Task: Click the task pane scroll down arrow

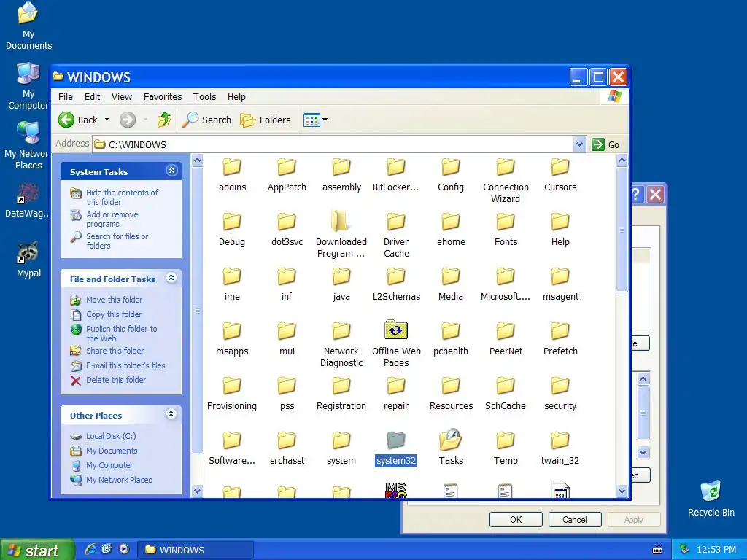Action: tap(197, 491)
